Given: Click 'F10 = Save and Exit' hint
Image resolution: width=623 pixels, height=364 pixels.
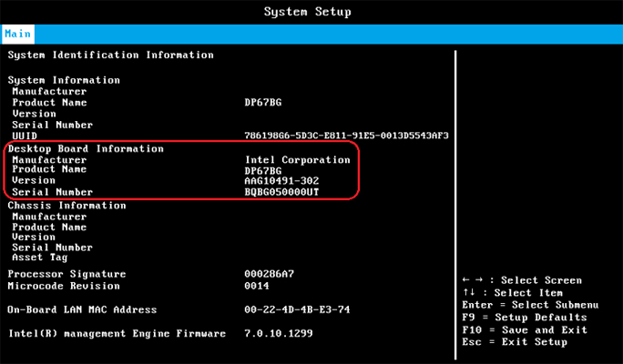Looking at the screenshot, I should coord(525,330).
